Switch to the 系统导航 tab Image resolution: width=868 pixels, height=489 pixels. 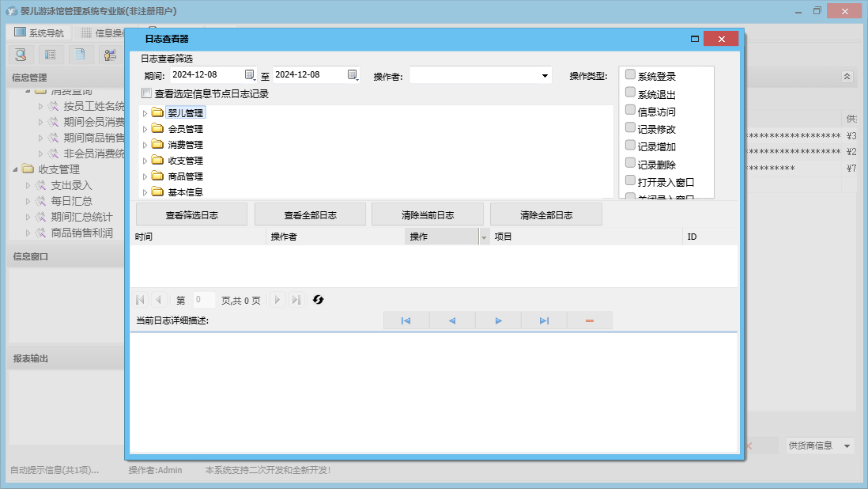click(40, 32)
